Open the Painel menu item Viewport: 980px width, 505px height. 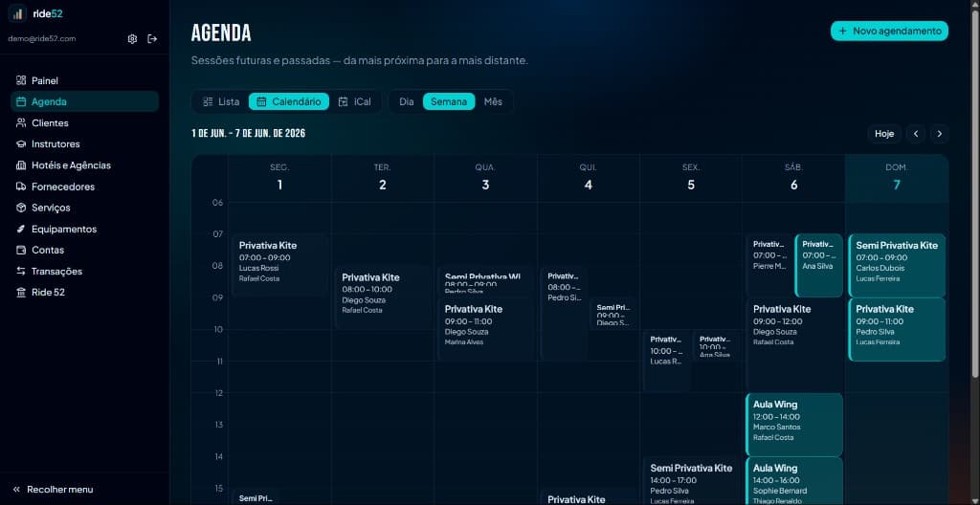click(x=84, y=80)
